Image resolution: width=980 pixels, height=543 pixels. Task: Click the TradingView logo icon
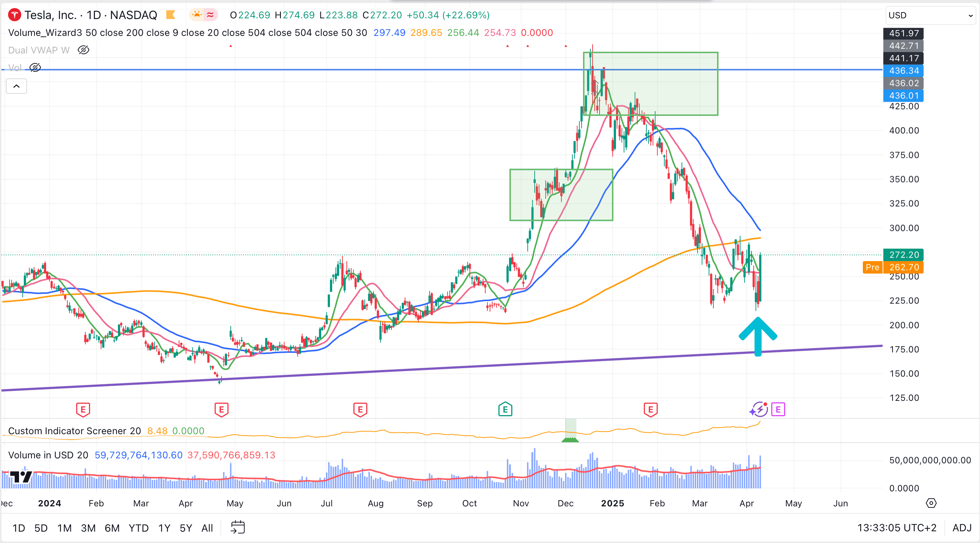21,476
